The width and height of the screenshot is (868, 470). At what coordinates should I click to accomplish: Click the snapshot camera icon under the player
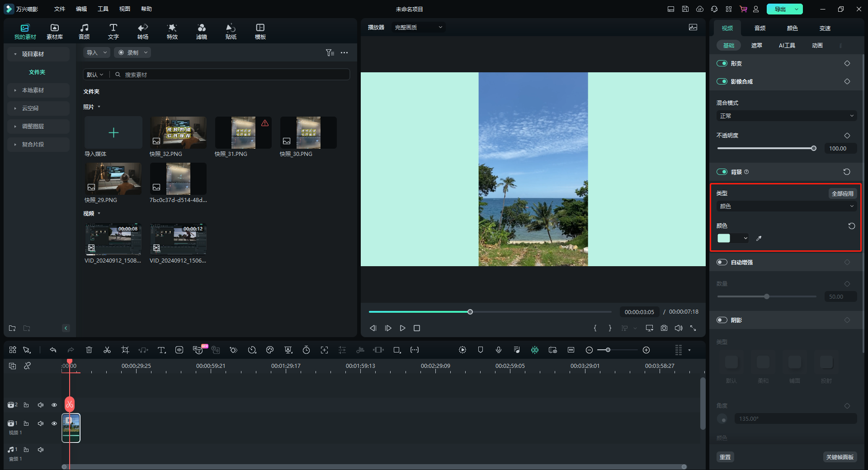664,328
